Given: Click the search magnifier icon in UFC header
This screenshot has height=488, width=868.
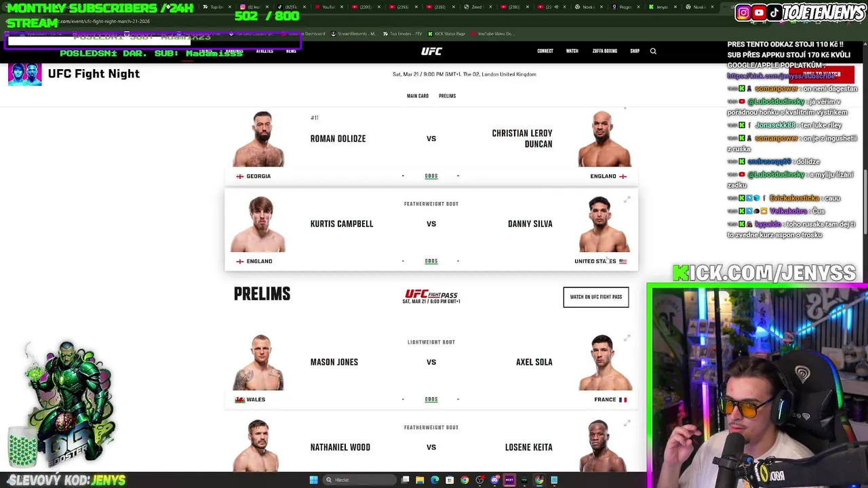Looking at the screenshot, I should pos(653,51).
